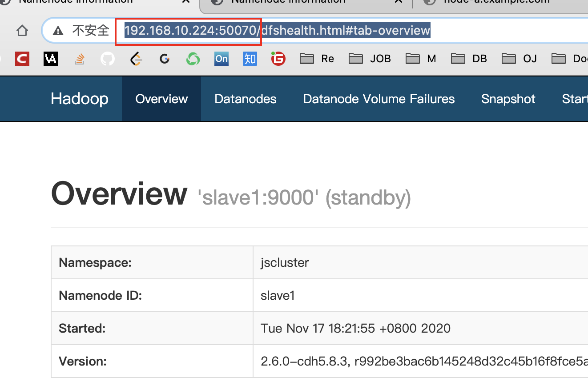Open the red Gitee G bookmark
Image resolution: width=588 pixels, height=378 pixels.
pyautogui.click(x=278, y=58)
